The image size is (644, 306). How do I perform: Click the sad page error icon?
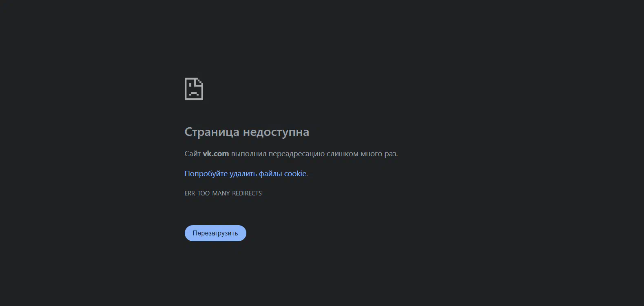[194, 89]
